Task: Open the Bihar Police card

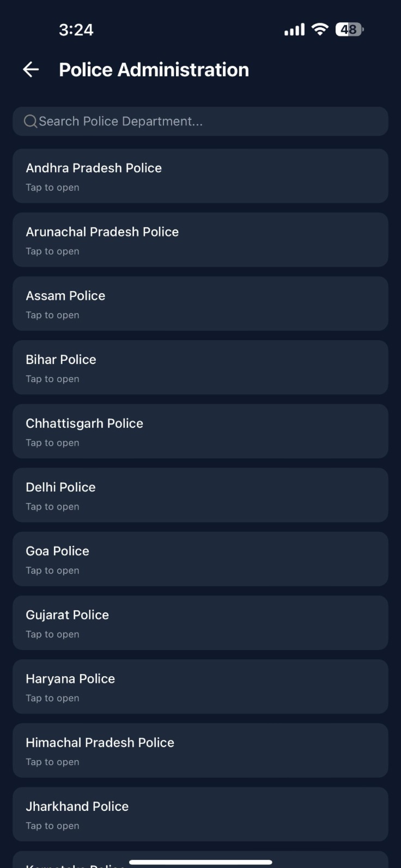Action: click(x=200, y=367)
